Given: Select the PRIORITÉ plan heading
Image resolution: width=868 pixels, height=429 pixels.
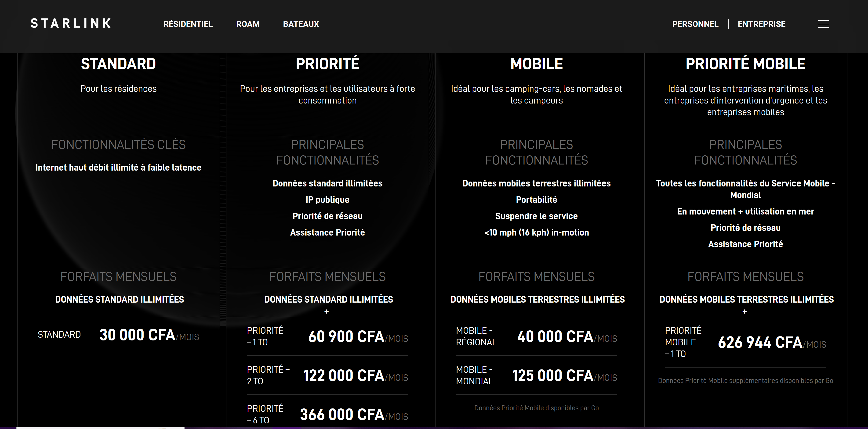Looking at the screenshot, I should pos(327,64).
